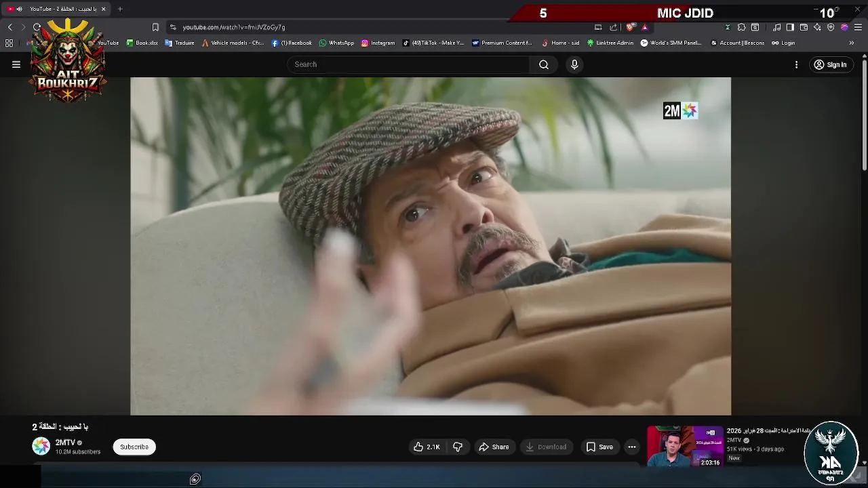Expand the bookmarks overflow chevron
This screenshot has height=488, width=868.
point(852,43)
